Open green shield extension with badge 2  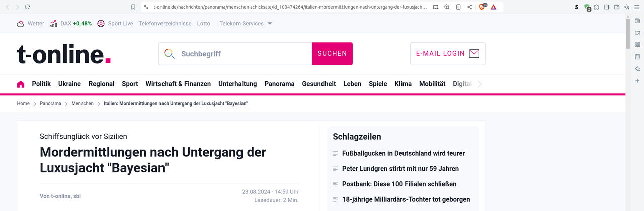[587, 7]
